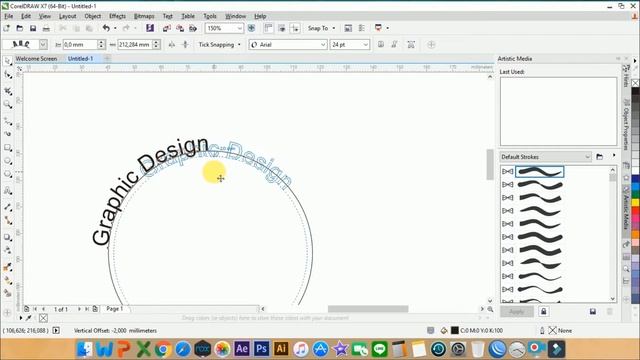This screenshot has width=640, height=360.
Task: Open Photoshop from the dock
Action: [x=261, y=349]
